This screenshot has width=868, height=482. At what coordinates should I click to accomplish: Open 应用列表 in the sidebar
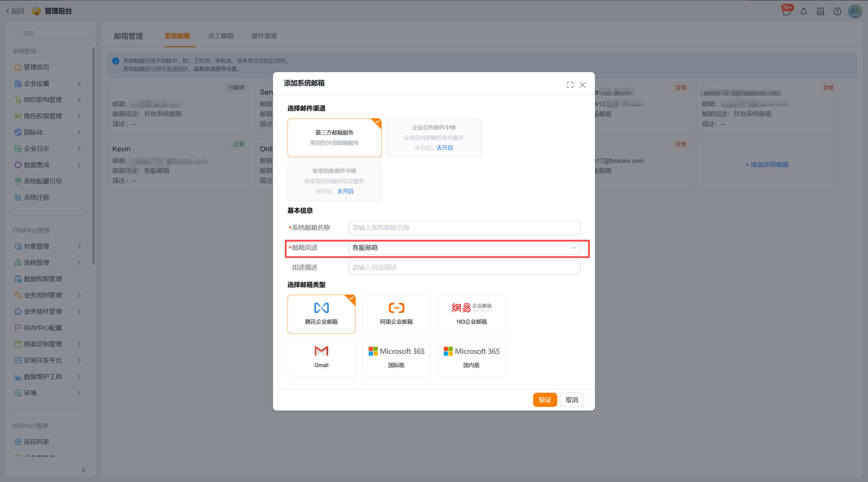coord(36,442)
